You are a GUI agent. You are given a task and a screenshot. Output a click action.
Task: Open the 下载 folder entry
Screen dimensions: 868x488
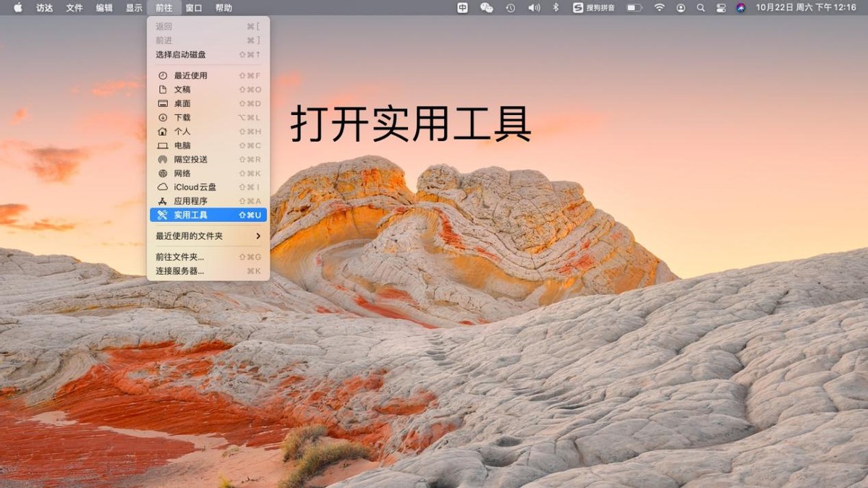(x=179, y=118)
